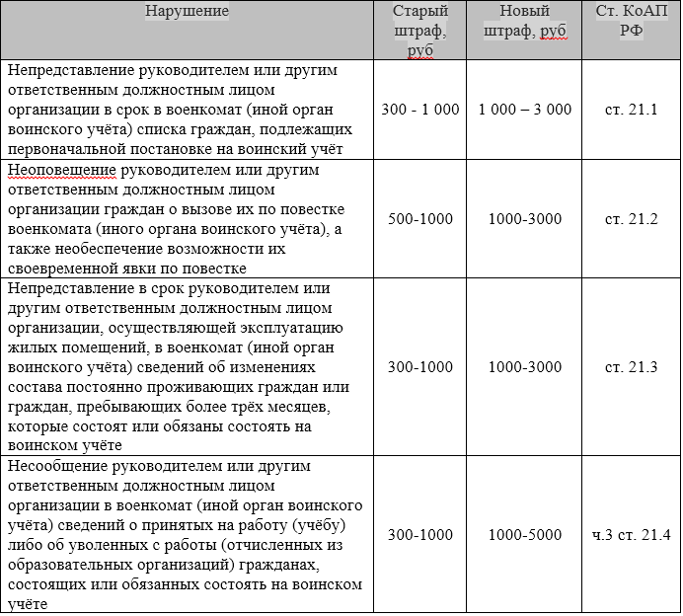683x616 pixels.
Task: Click the cell 'ст. 21.1'
Action: (x=631, y=109)
